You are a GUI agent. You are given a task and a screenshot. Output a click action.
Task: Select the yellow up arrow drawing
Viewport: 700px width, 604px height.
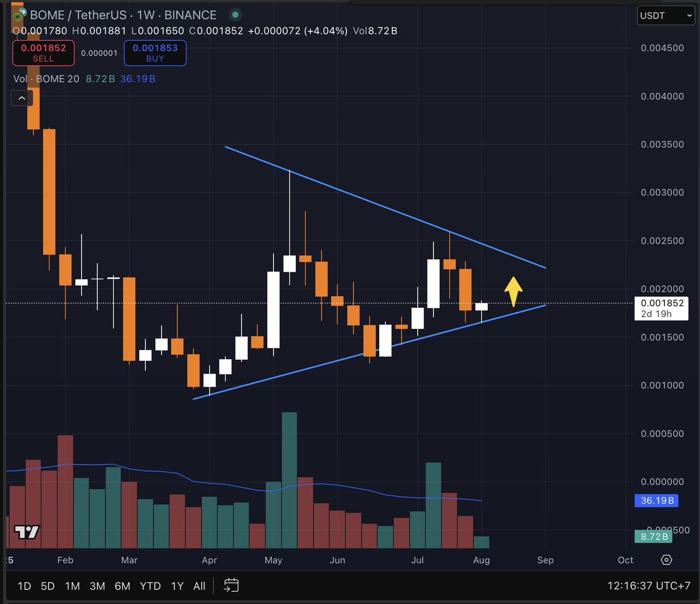[x=513, y=289]
